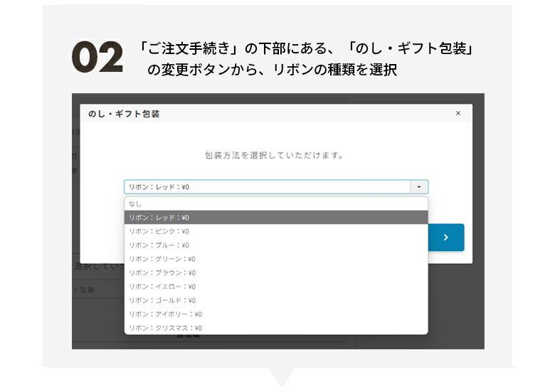Click the dropdown arrow of ribbon selector
Image resolution: width=555 pixels, height=392 pixels.
(419, 187)
